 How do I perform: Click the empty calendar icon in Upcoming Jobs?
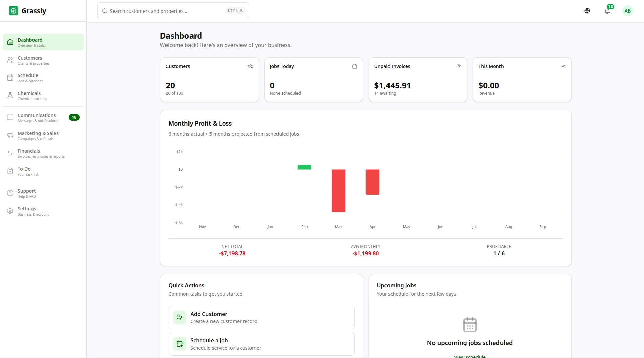(x=470, y=325)
